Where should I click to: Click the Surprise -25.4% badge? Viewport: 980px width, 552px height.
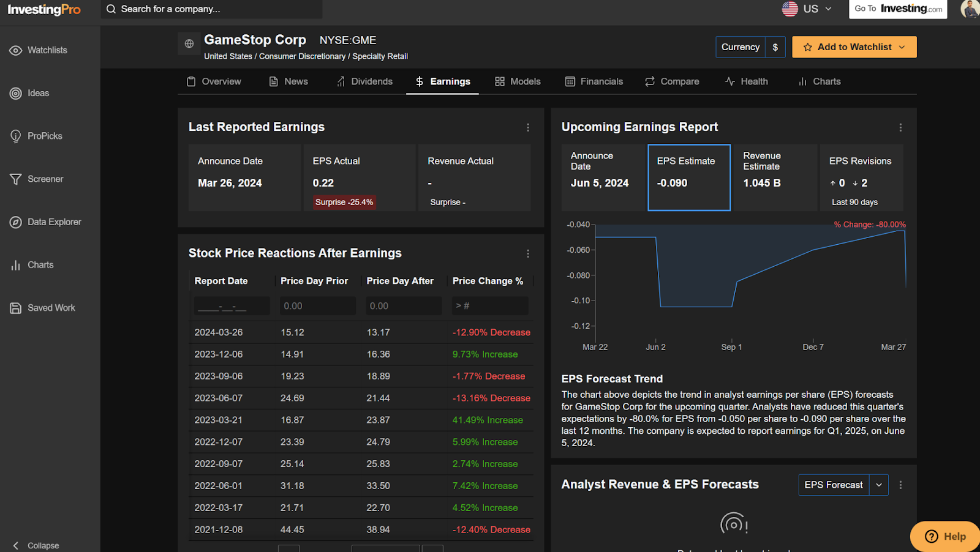(x=344, y=202)
